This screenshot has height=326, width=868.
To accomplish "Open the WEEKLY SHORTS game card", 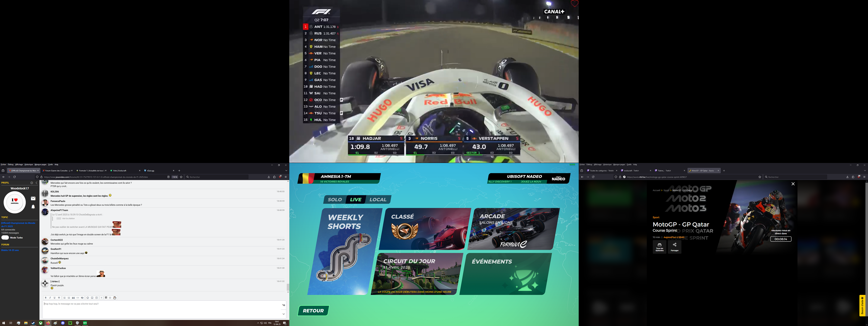I will coord(345,251).
